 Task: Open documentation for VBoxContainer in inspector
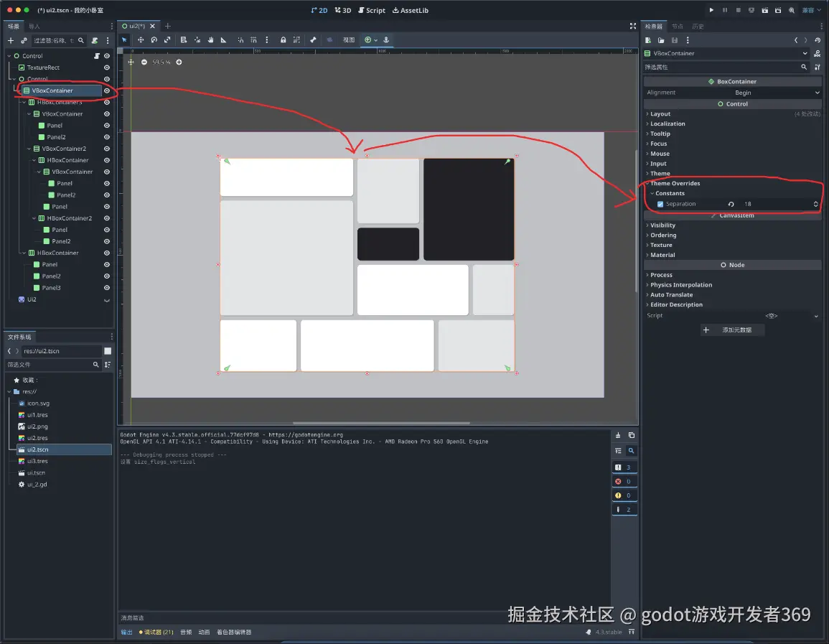click(x=817, y=53)
